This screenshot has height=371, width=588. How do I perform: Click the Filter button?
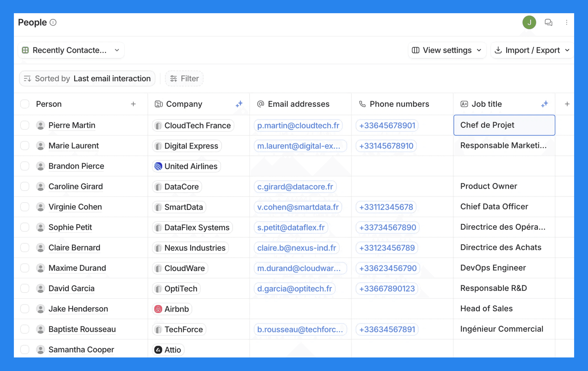[x=184, y=79]
